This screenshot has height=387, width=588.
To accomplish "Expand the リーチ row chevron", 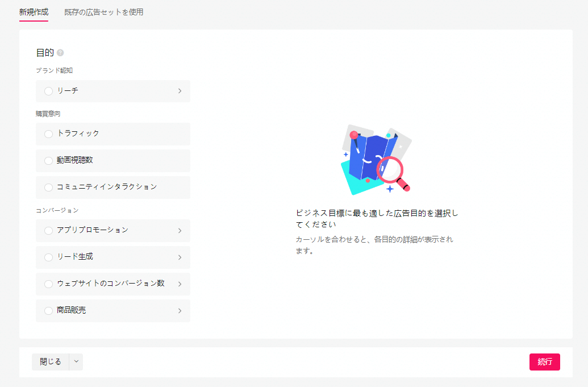I will 180,91.
